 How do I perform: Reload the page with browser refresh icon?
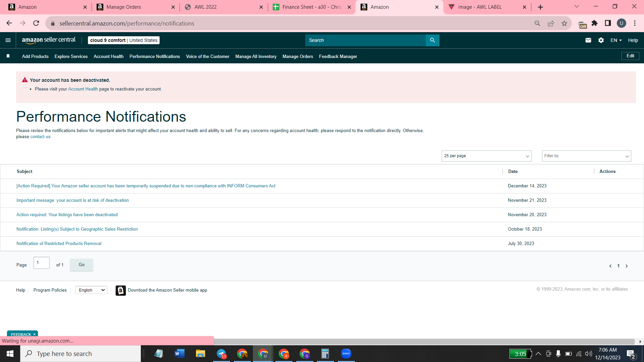tap(36, 23)
